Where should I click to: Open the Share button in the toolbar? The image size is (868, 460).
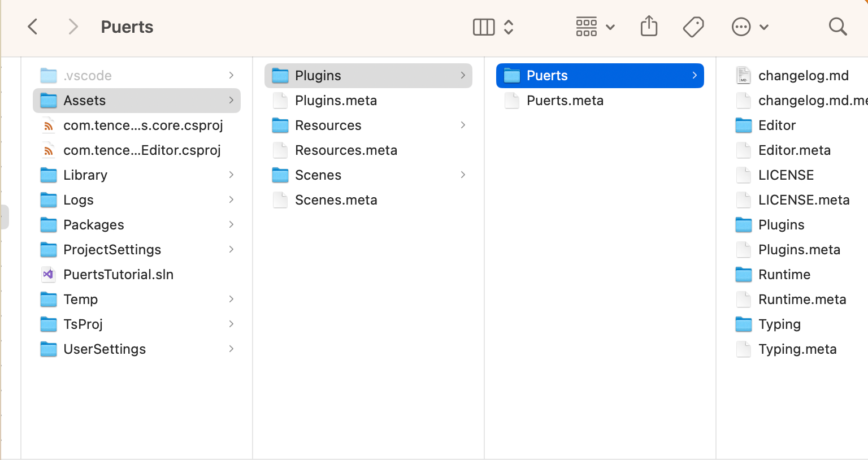click(649, 26)
